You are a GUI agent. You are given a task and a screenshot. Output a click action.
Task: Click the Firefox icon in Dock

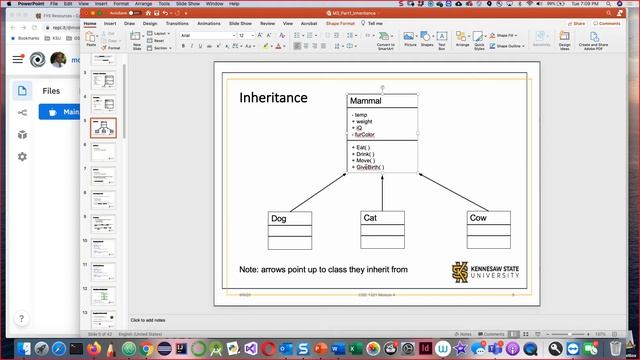pyautogui.click(x=93, y=349)
